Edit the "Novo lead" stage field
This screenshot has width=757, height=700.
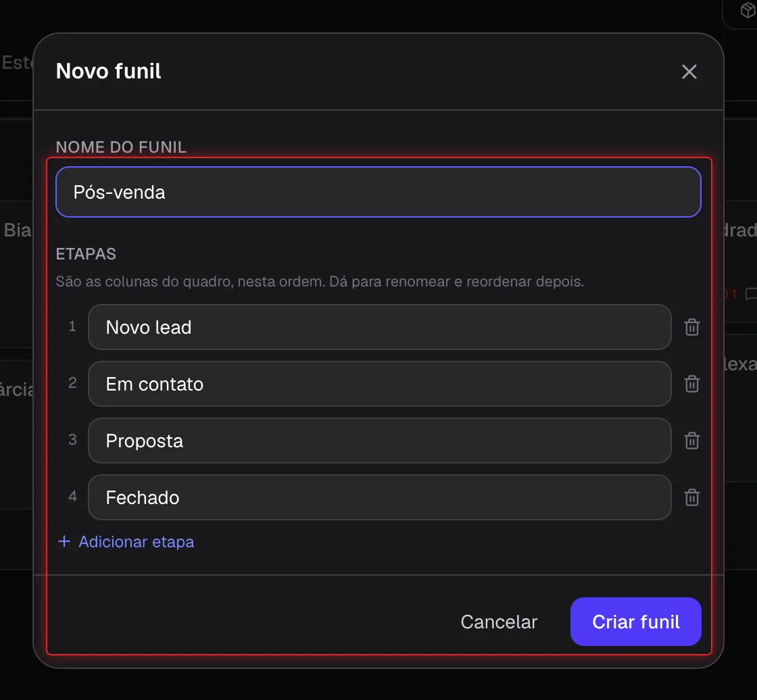[379, 327]
